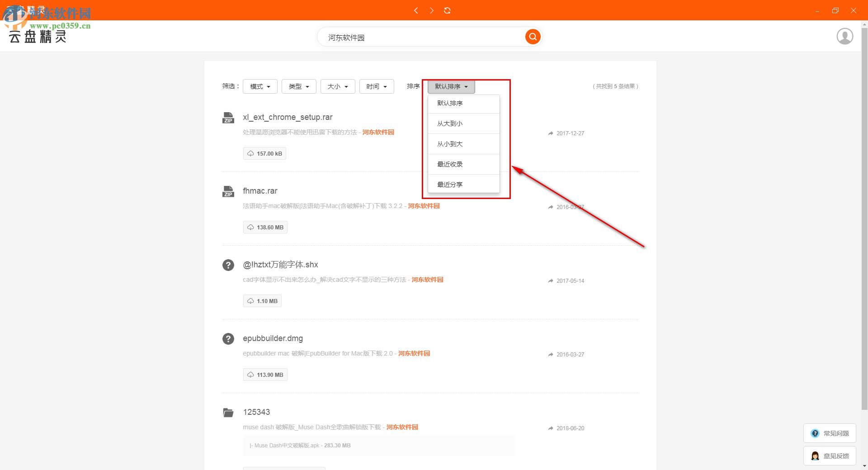Click the unknown-type icon beside @!hztxt万能字体.shx
The width and height of the screenshot is (868, 470).
point(228,265)
